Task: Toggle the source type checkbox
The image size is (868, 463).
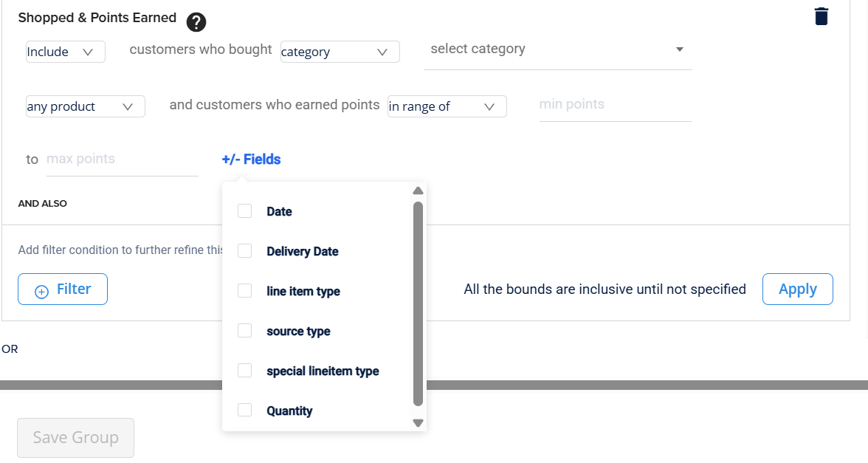Action: [x=245, y=331]
